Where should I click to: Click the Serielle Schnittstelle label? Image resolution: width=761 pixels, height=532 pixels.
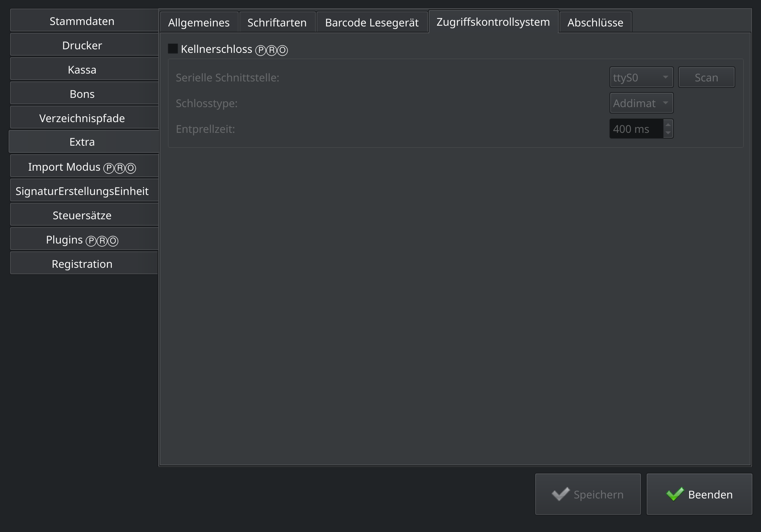point(228,77)
